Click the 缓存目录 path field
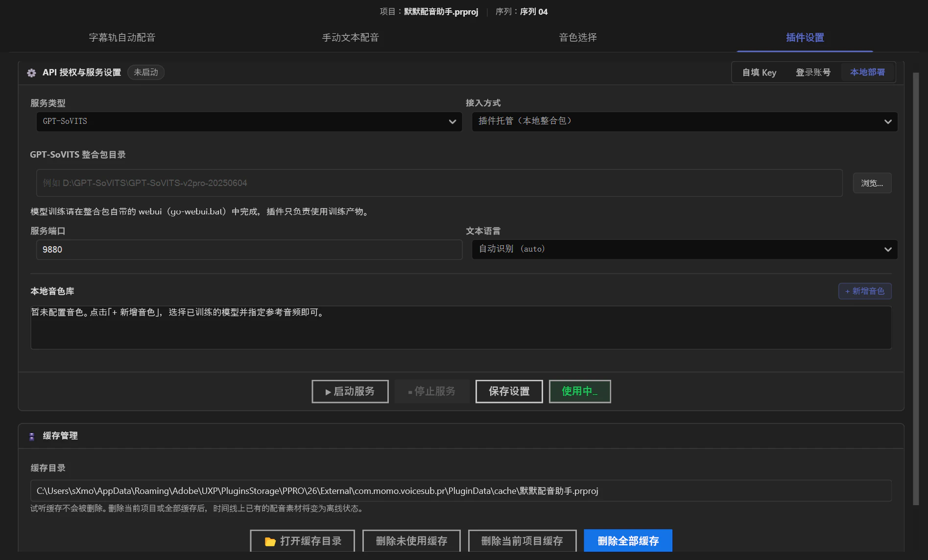This screenshot has width=928, height=560. [461, 490]
